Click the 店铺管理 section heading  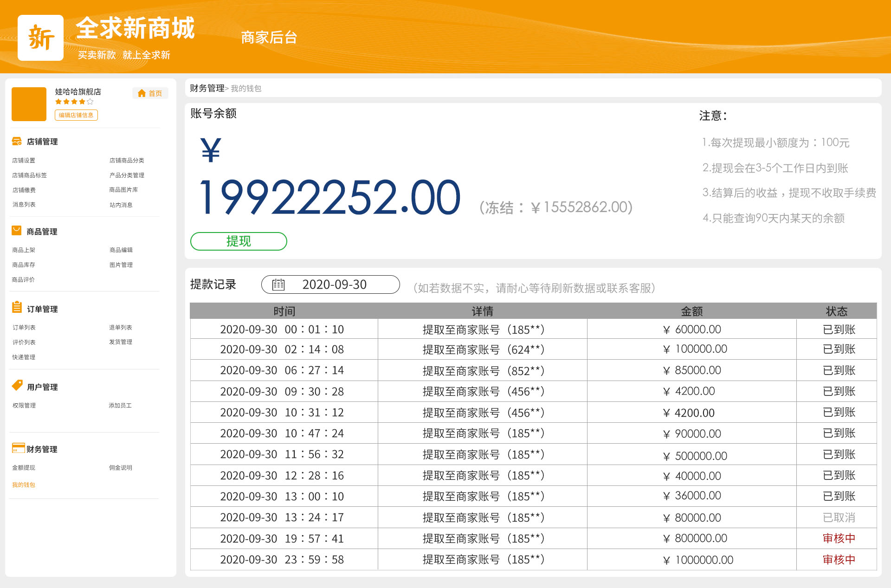click(x=42, y=142)
